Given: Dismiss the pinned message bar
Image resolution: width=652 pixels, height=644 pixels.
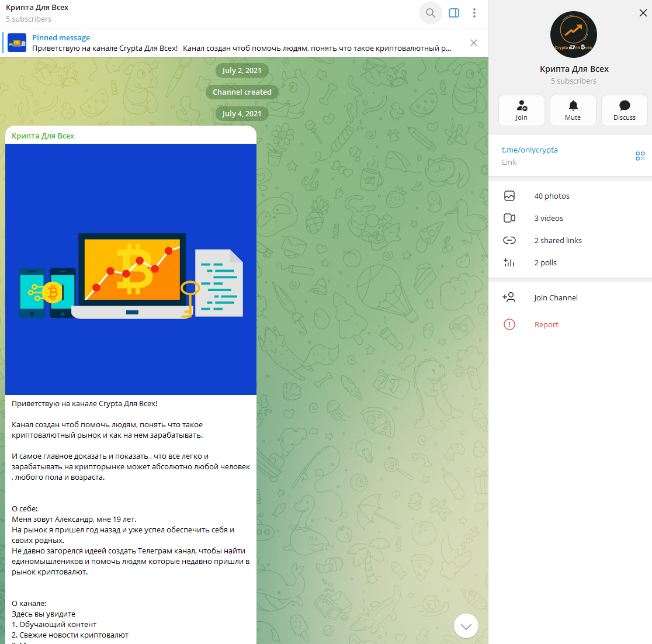Looking at the screenshot, I should click(x=474, y=43).
